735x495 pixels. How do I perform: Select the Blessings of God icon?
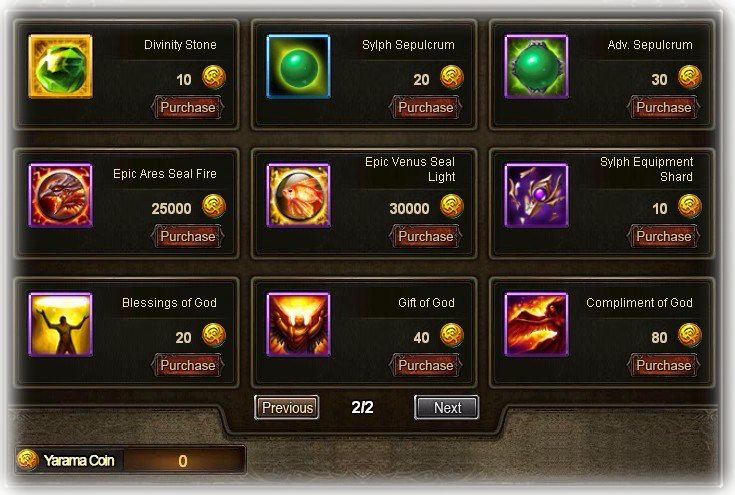60,324
